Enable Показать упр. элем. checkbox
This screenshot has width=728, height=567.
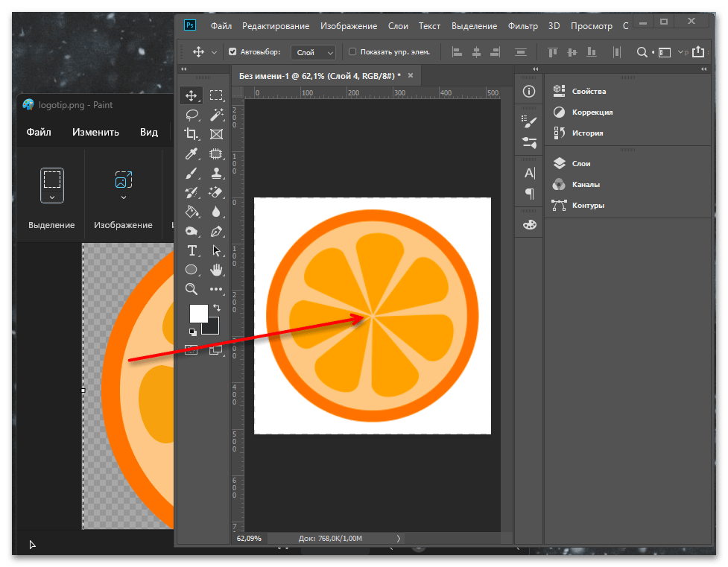[352, 52]
